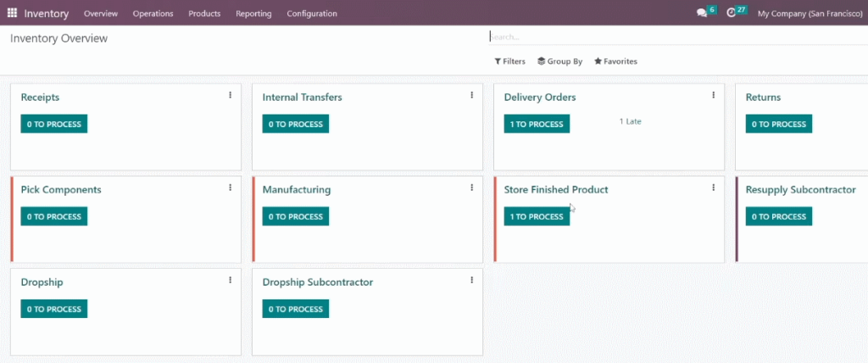Click Delivery Orders 1 To Process button
Screen dimensions: 868x363
[x=537, y=124]
